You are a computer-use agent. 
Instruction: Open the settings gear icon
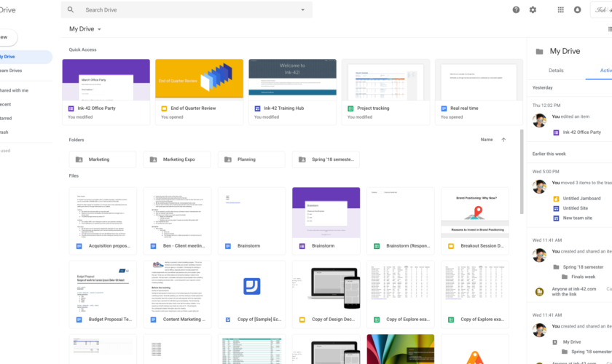[x=533, y=10]
